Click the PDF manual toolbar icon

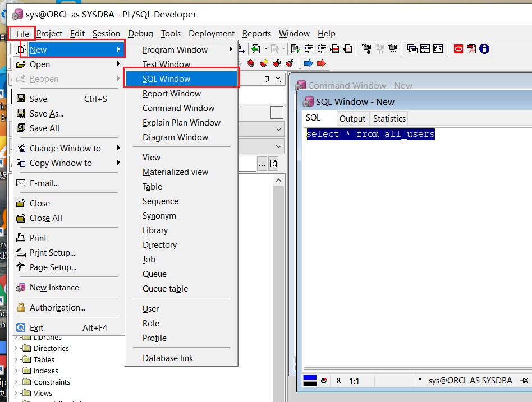pyautogui.click(x=471, y=49)
